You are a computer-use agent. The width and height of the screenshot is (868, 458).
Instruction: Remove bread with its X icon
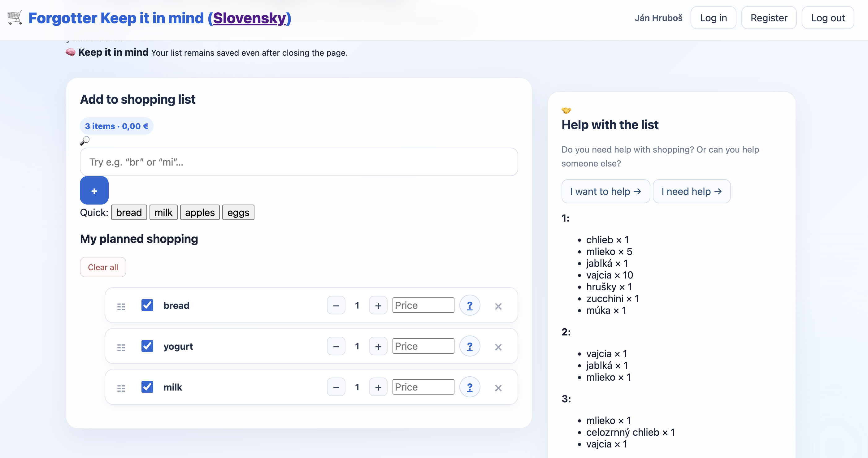pos(498,306)
